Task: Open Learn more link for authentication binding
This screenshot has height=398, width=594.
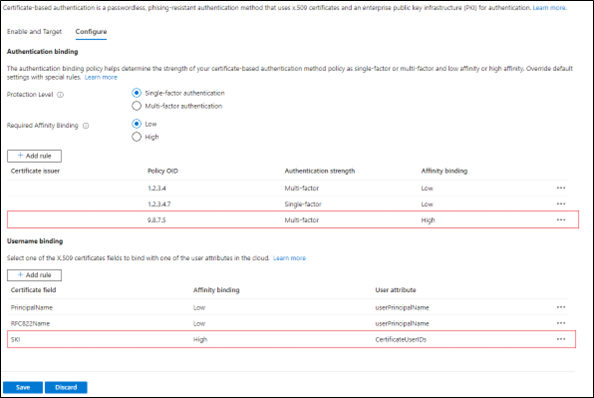Action: click(x=101, y=77)
